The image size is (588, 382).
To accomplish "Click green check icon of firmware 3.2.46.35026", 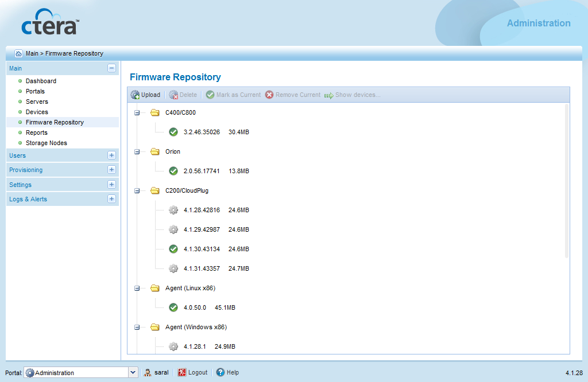I will 173,132.
